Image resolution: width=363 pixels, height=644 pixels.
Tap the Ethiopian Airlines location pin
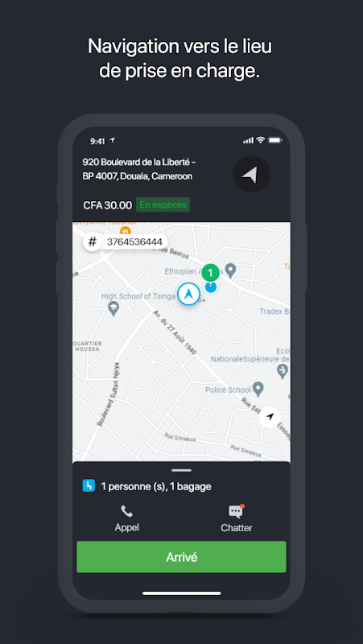231,270
